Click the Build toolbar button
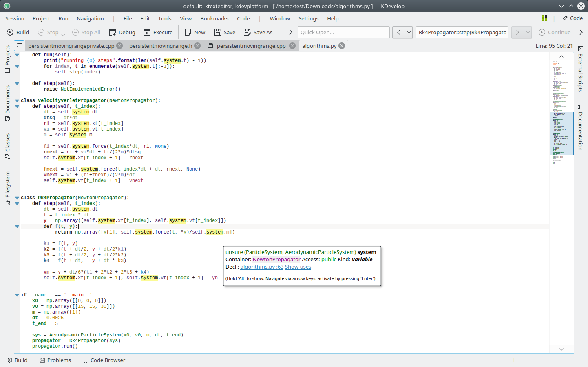 18,32
